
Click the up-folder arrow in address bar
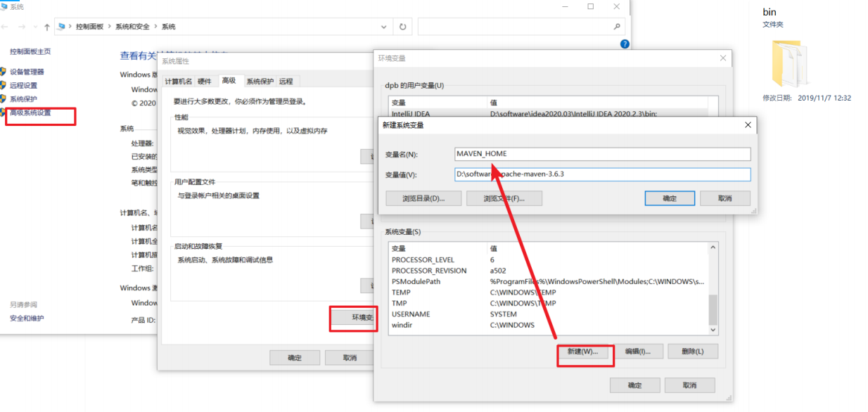47,27
